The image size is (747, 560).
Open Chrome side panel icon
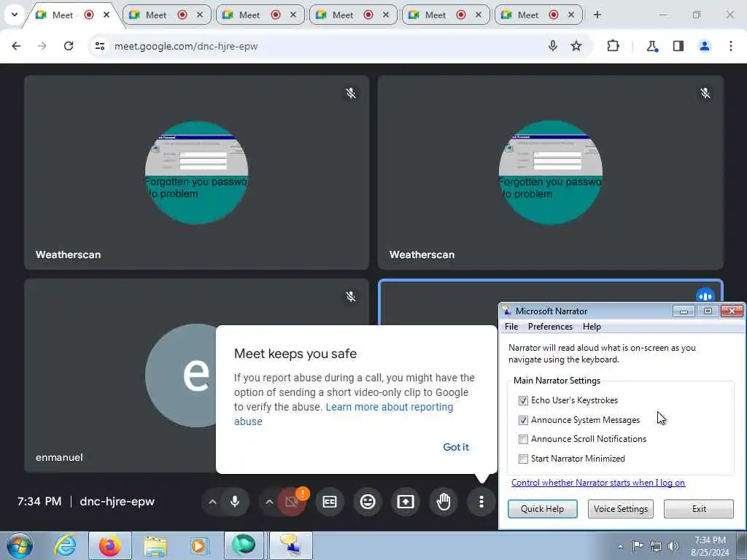[678, 46]
